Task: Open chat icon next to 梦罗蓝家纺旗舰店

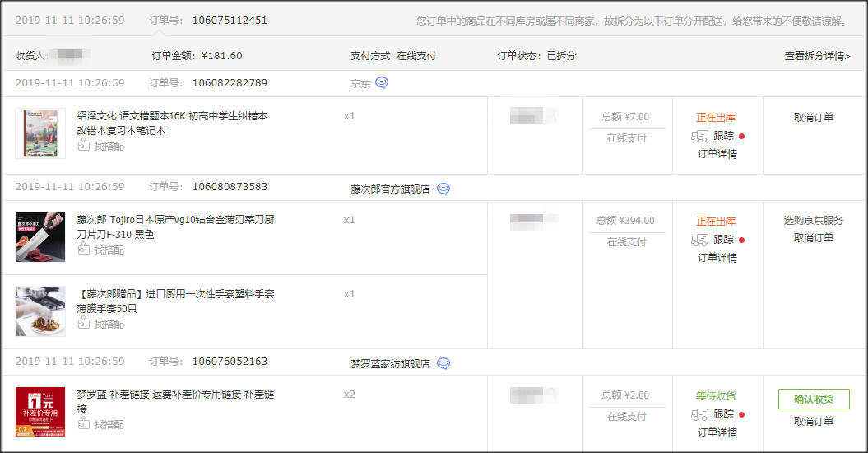Action: [443, 363]
